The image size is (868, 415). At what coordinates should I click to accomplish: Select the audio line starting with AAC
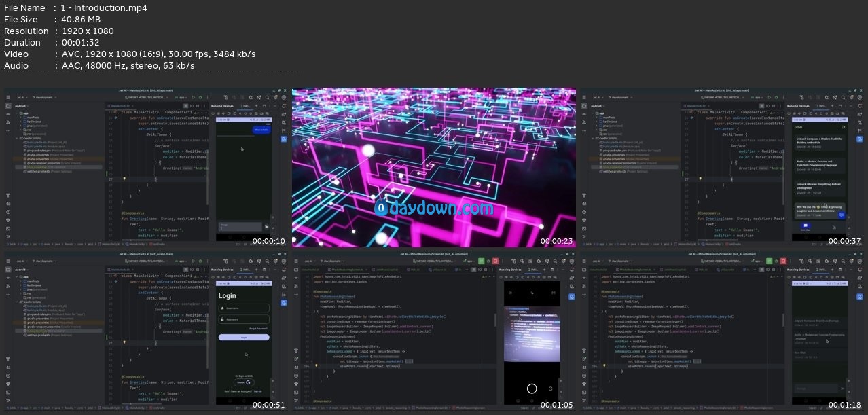[x=128, y=66]
